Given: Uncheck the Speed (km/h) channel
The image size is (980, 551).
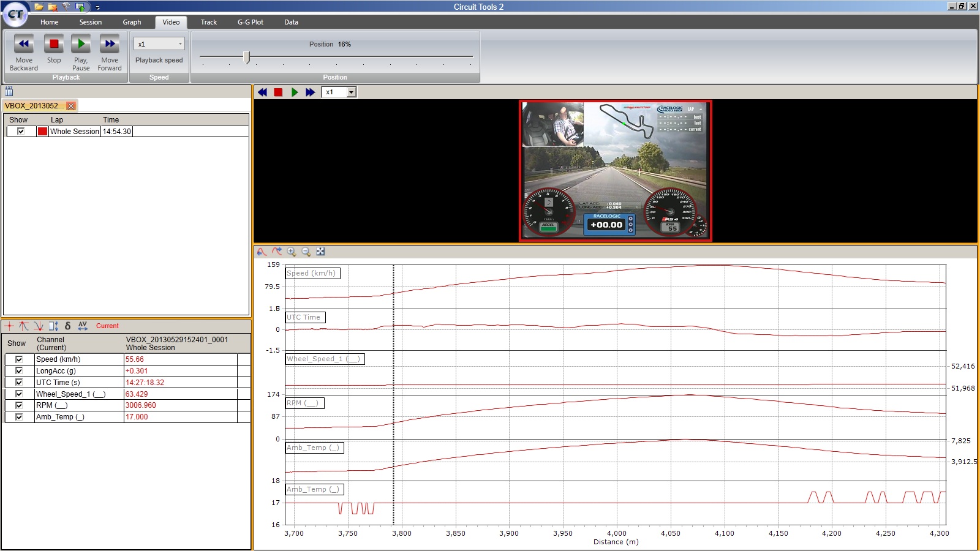Looking at the screenshot, I should coord(19,359).
